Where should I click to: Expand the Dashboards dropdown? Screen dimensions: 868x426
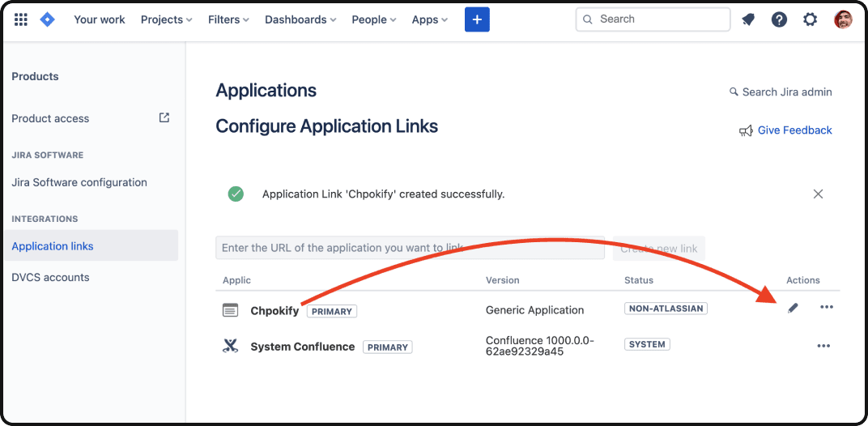click(x=300, y=20)
